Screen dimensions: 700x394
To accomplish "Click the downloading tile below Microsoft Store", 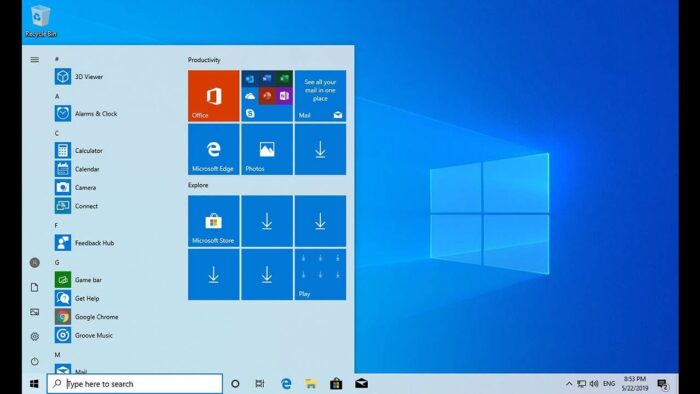I will pyautogui.click(x=213, y=274).
